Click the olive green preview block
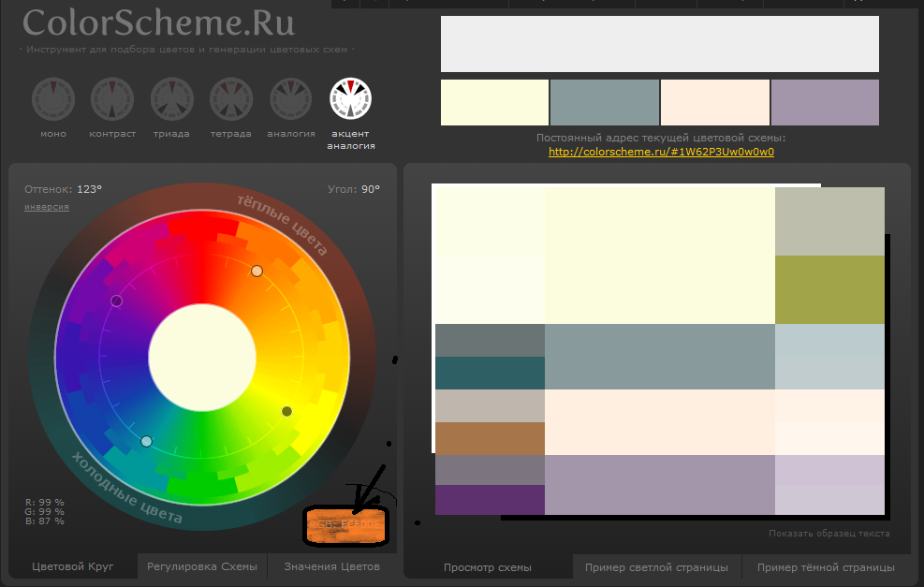Image resolution: width=924 pixels, height=587 pixels. (x=829, y=289)
